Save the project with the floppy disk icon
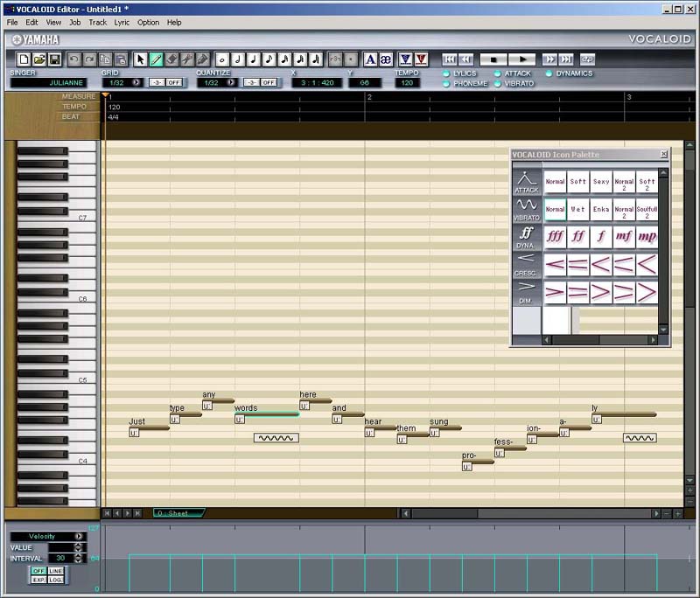This screenshot has width=700, height=598. [54, 59]
